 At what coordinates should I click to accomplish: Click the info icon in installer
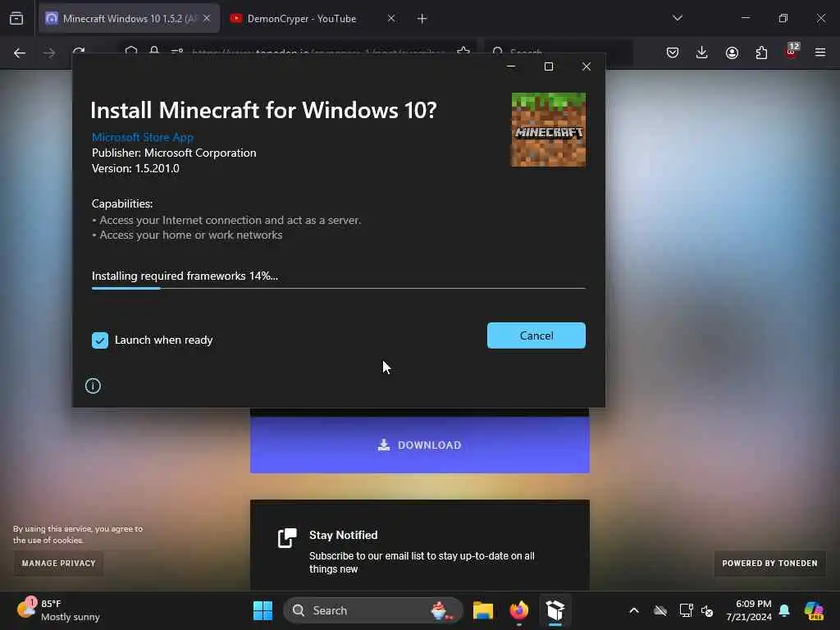(93, 386)
